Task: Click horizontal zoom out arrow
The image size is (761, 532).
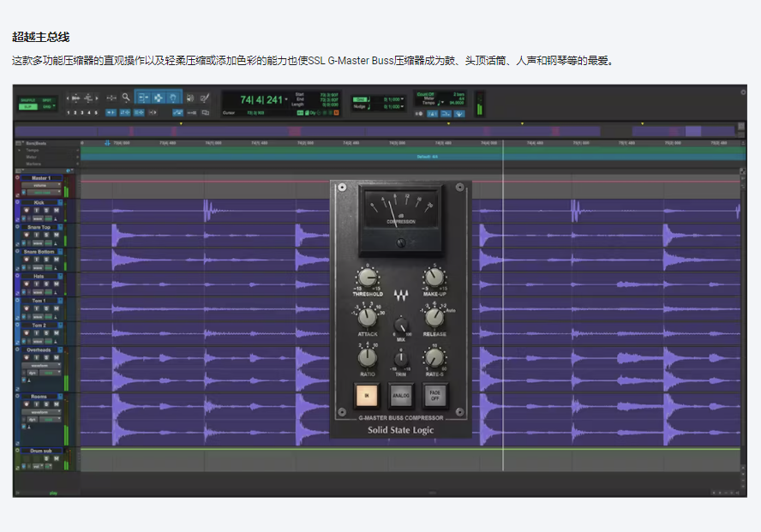Action: click(x=68, y=98)
